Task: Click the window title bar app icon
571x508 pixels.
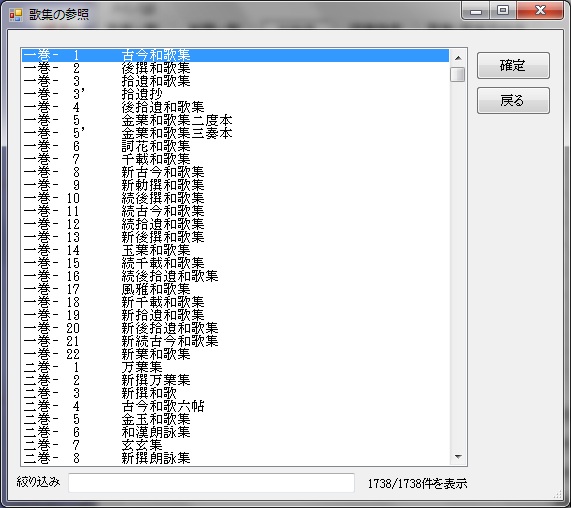Action: click(16, 15)
